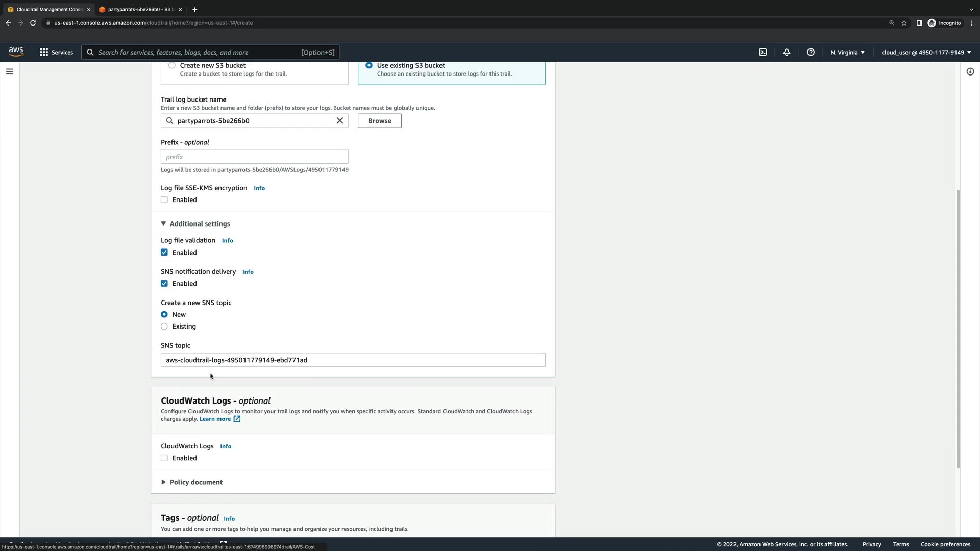Image resolution: width=980 pixels, height=551 pixels.
Task: Click the help question mark icon
Action: (x=811, y=52)
